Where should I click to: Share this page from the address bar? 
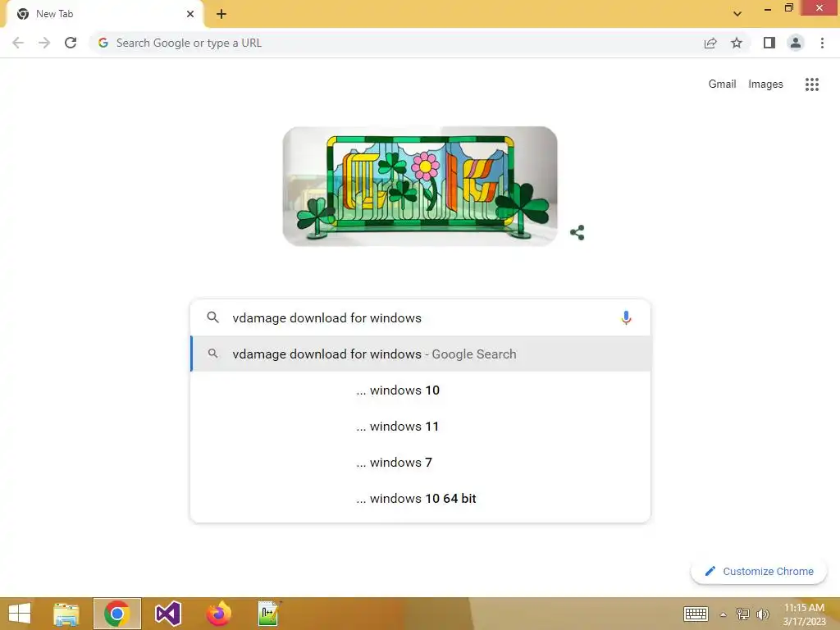coord(710,43)
